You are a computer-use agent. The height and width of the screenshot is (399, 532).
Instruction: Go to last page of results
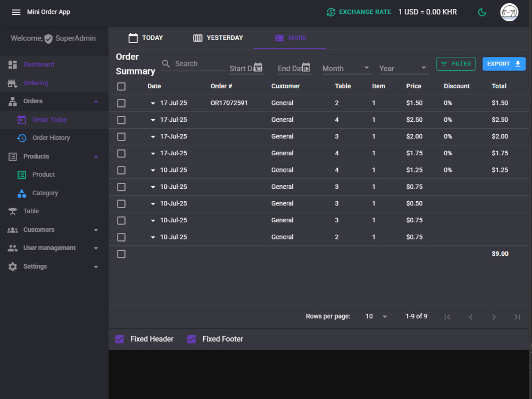[517, 317]
